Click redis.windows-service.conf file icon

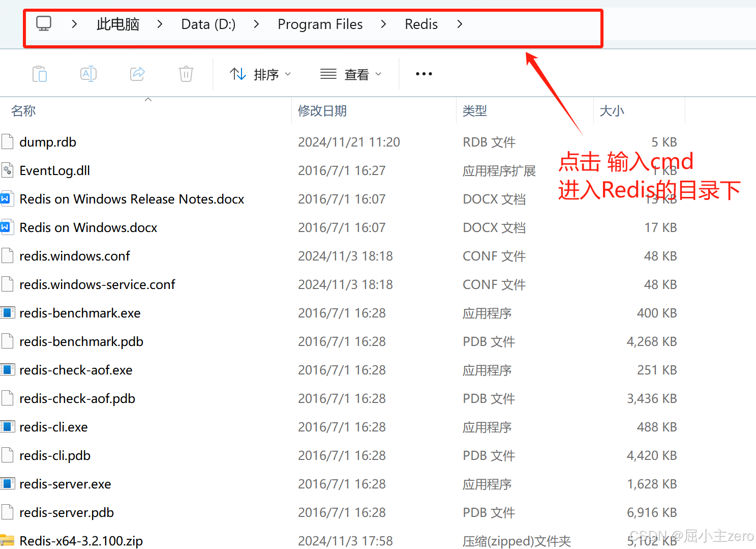click(7, 284)
